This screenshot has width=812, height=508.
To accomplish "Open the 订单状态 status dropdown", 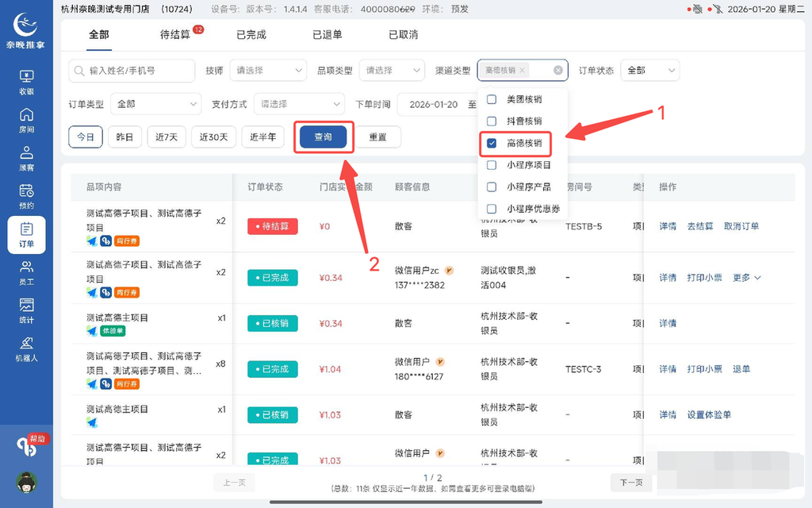I will 650,70.
